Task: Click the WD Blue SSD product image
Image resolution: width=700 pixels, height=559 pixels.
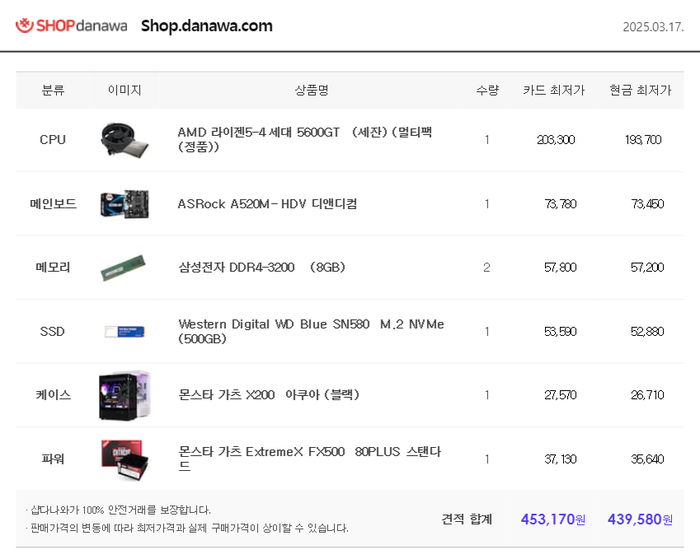Action: 124,331
